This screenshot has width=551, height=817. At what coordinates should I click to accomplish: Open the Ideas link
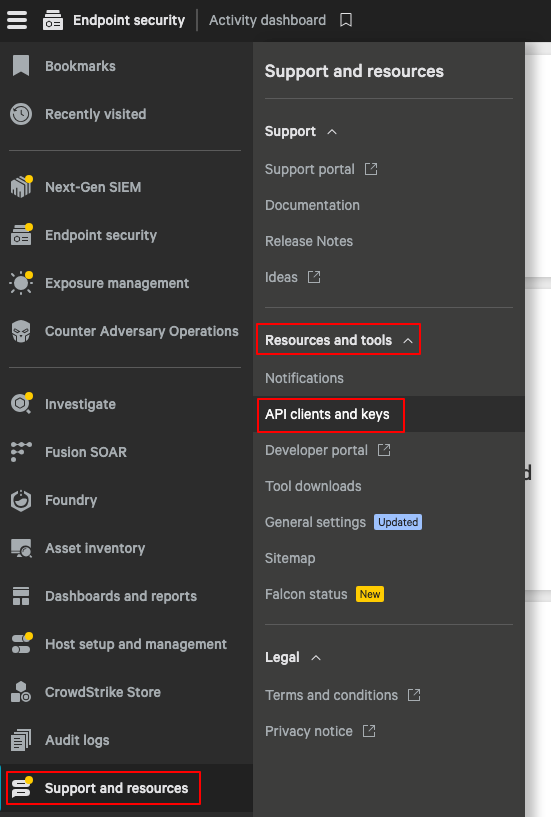click(281, 277)
